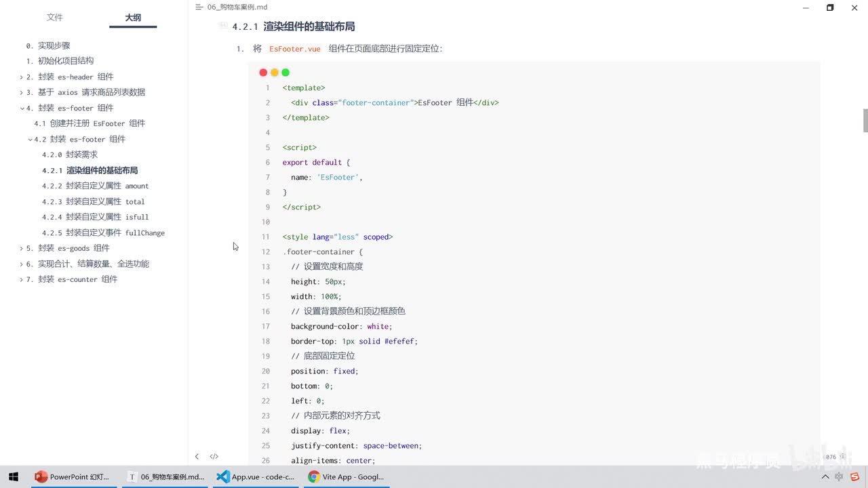The image size is (868, 488).
Task: Click the 06_购物车案例.md title text
Action: tap(237, 7)
